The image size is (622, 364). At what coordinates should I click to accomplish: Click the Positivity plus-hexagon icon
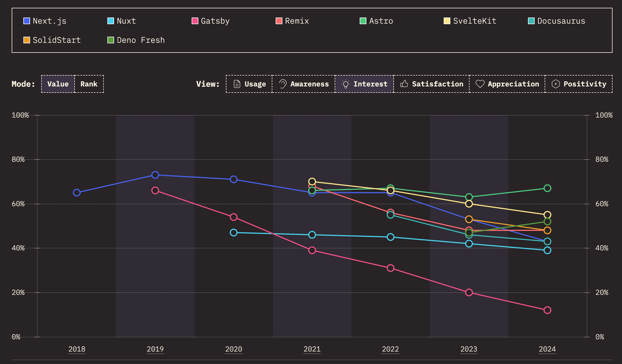(556, 84)
